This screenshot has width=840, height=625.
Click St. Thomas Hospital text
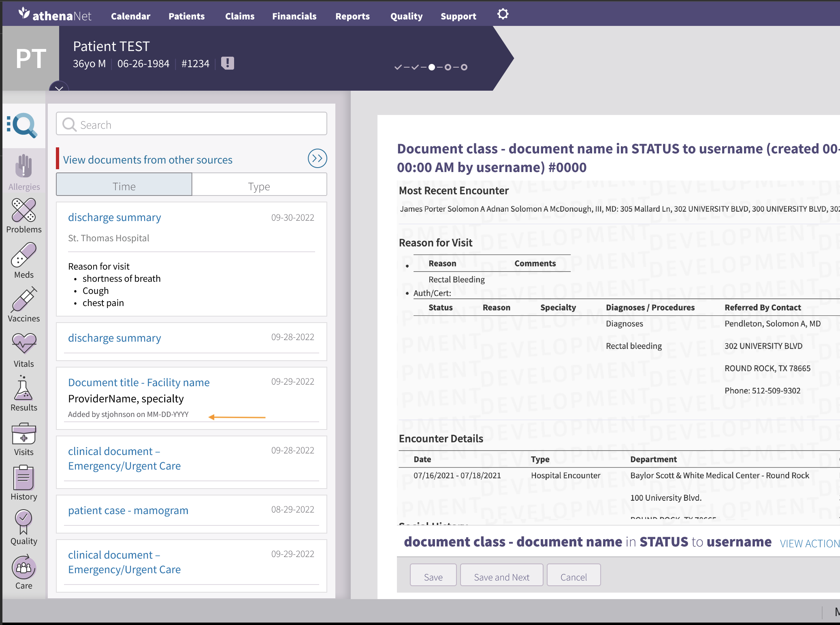coord(109,238)
